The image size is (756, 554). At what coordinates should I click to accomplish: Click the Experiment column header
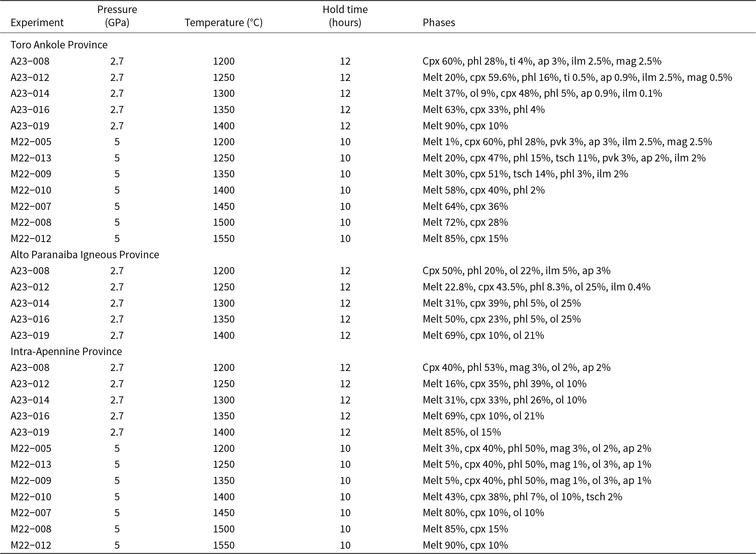pyautogui.click(x=37, y=23)
